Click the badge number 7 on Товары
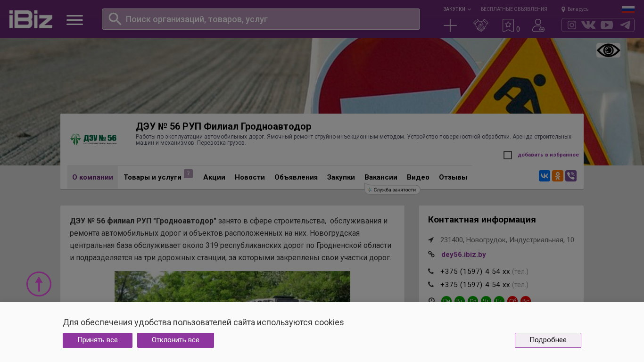This screenshot has width=644, height=362. (x=188, y=174)
